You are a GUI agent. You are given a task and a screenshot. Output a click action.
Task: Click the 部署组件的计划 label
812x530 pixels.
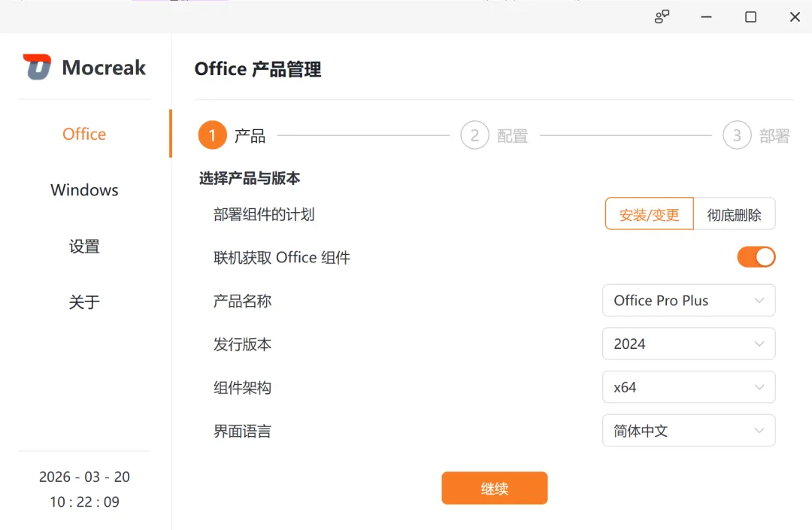[264, 214]
